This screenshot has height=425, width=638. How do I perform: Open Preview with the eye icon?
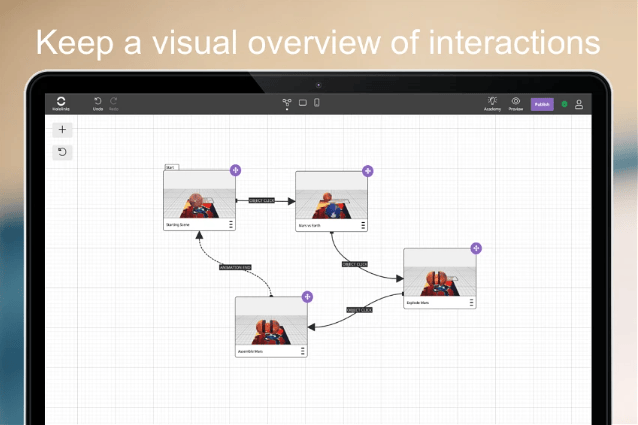pyautogui.click(x=516, y=101)
